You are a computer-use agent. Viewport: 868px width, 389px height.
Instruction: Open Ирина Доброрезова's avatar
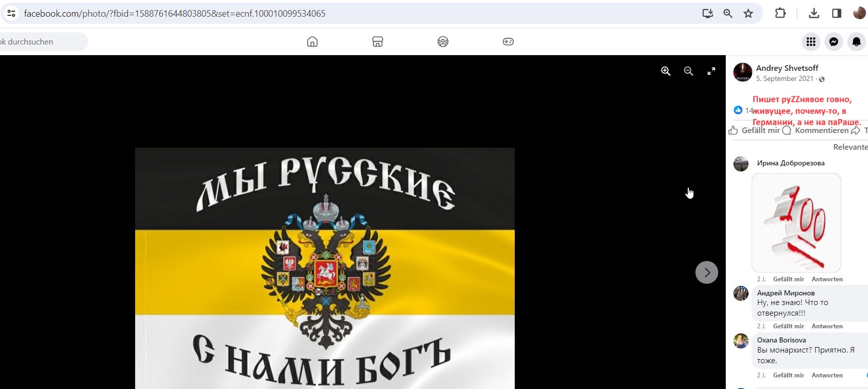(741, 164)
